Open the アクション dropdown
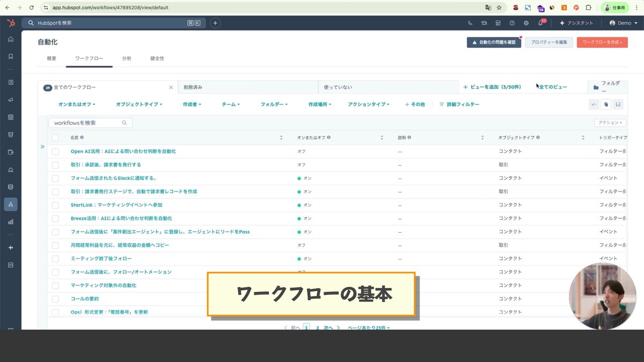 (611, 122)
